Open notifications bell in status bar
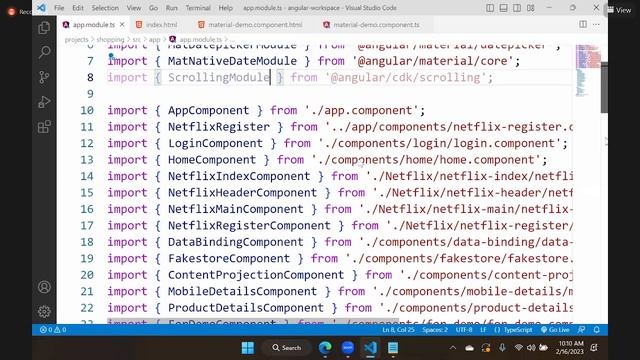This screenshot has height=360, width=640. [596, 329]
